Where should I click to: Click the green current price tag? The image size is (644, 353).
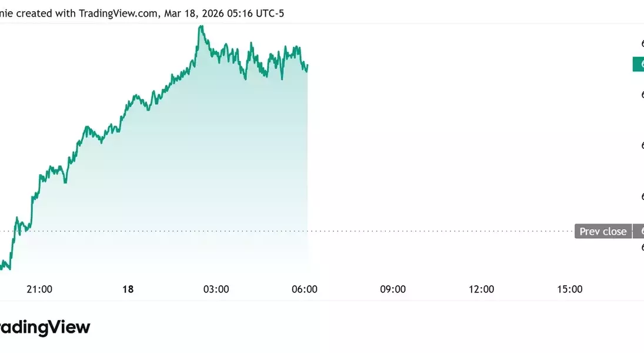(639, 65)
